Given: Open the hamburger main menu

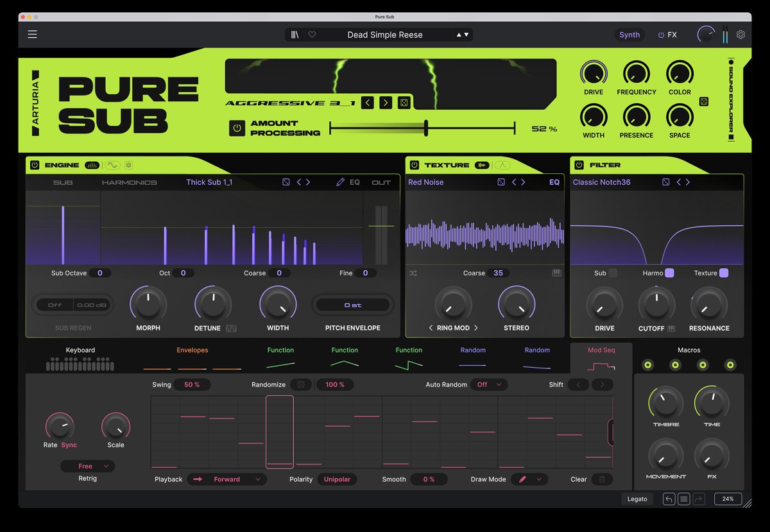Looking at the screenshot, I should tap(32, 35).
